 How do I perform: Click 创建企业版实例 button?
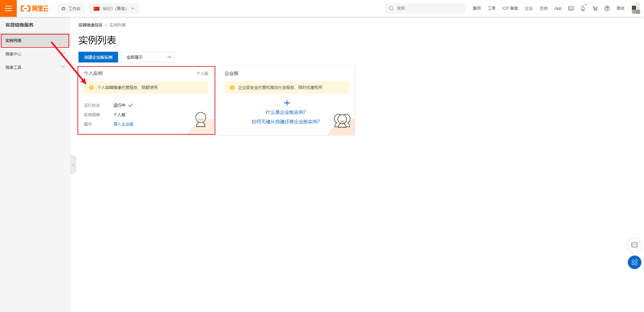pyautogui.click(x=98, y=57)
